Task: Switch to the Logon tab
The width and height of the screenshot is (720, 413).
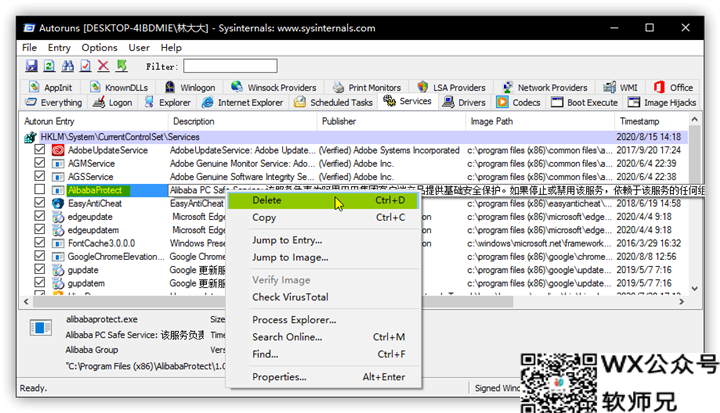Action: click(112, 102)
